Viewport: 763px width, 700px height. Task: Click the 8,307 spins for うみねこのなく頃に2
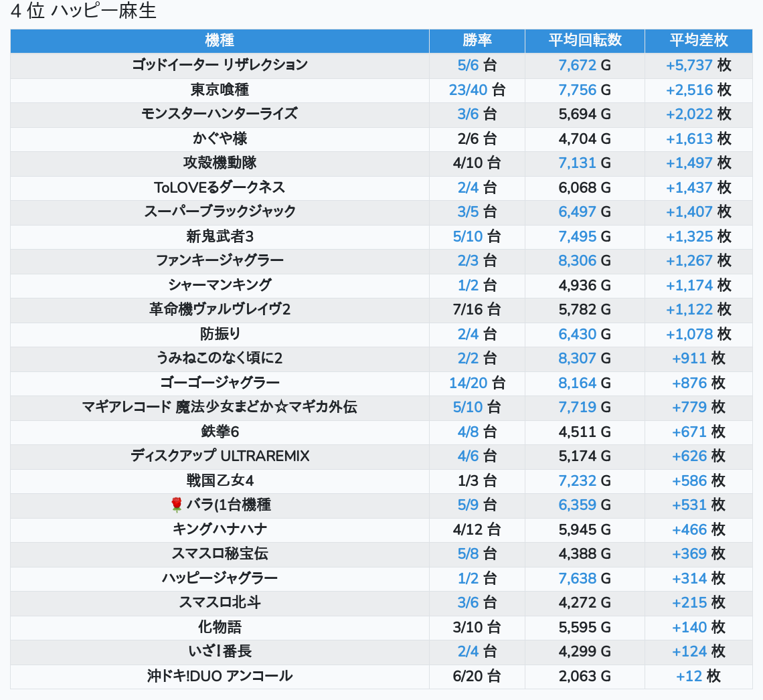[x=577, y=358]
